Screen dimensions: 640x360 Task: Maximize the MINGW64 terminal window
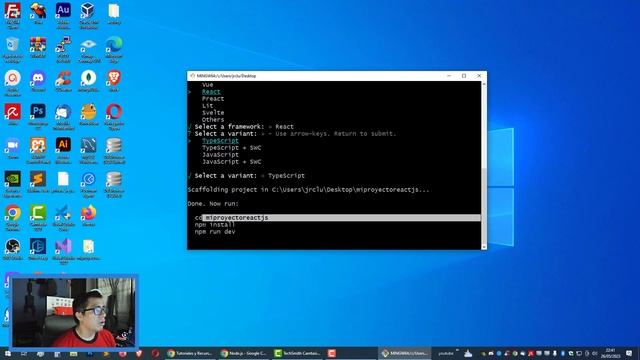click(x=464, y=76)
